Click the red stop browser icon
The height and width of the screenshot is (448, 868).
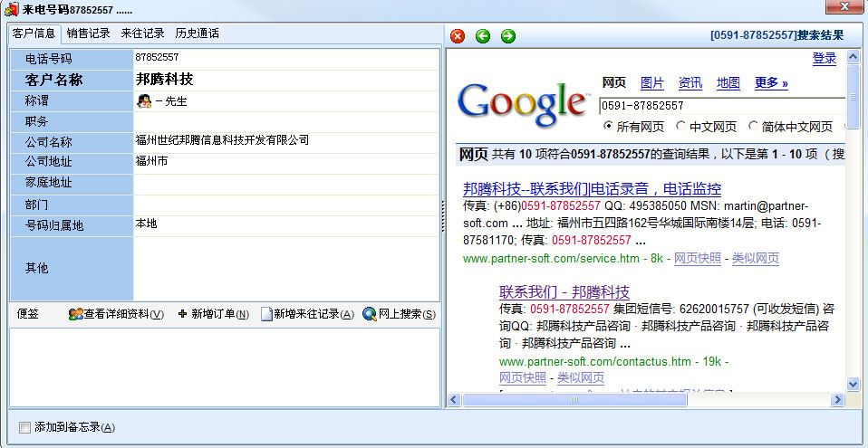pos(458,36)
